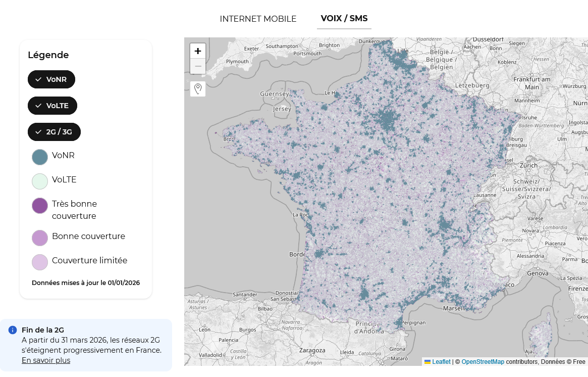
Task: Open the OpenStreetMap contributors link
Action: tap(483, 362)
